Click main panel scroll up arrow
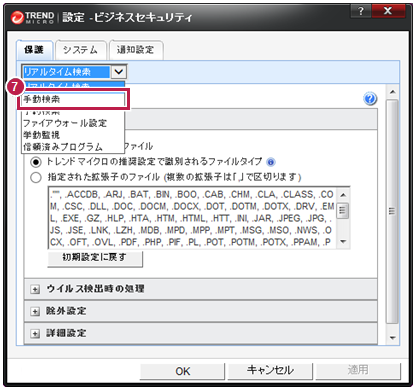The image size is (416, 390). click(392, 92)
